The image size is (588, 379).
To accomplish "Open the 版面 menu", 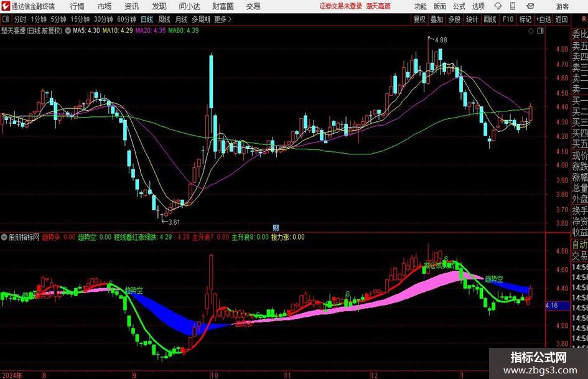I will [x=439, y=6].
